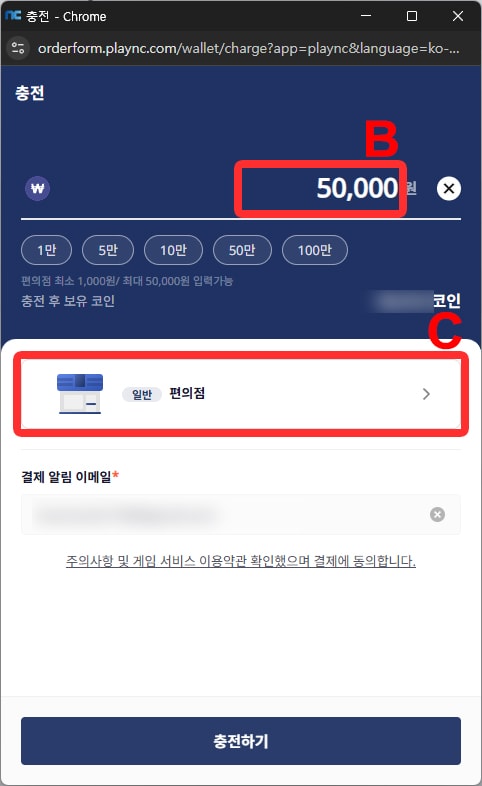This screenshot has height=786, width=482.
Task: Click the won currency icon
Action: (38, 188)
